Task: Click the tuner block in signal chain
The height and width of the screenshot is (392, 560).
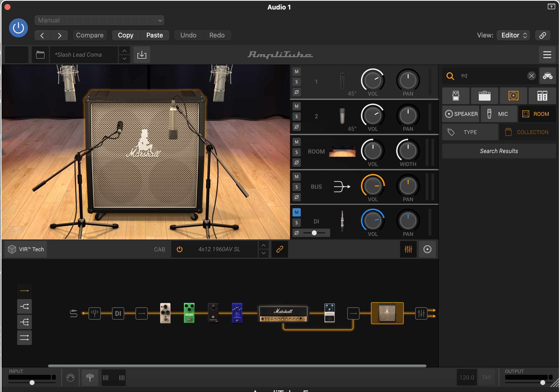Action: [95, 313]
